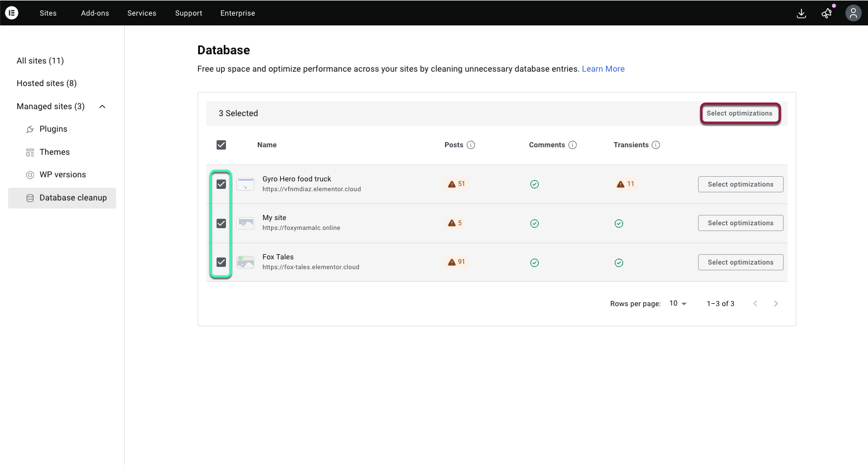This screenshot has height=465, width=868.
Task: Uncheck the Gyro Hero food truck checkbox
Action: coord(221,184)
